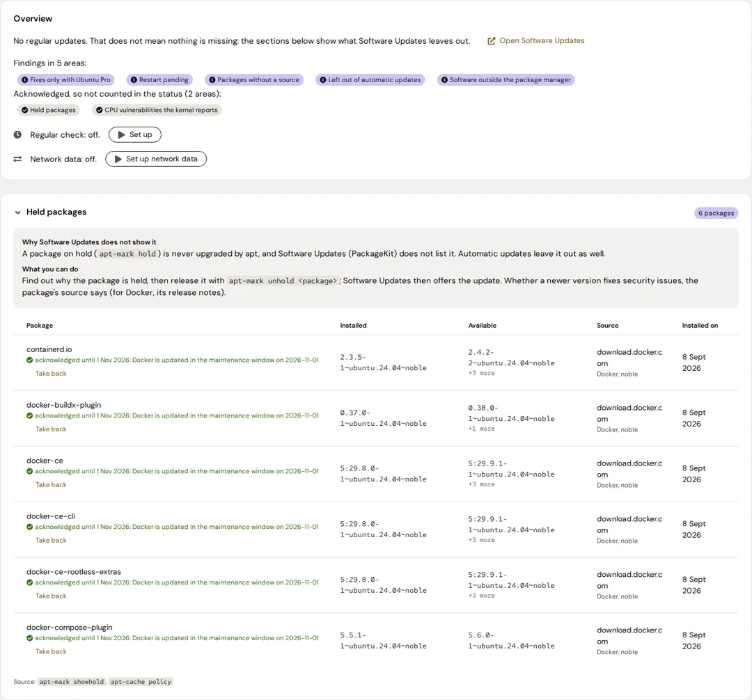Screen dimensions: 752x700
Task: Click the clock icon next to Regular check
Action: pos(17,134)
